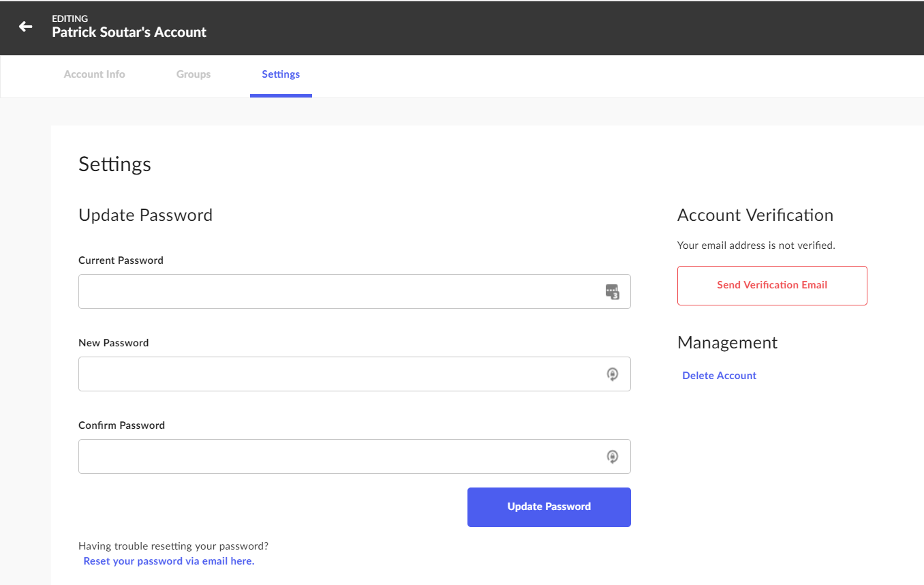Select the Confirm Password input box

click(x=354, y=457)
